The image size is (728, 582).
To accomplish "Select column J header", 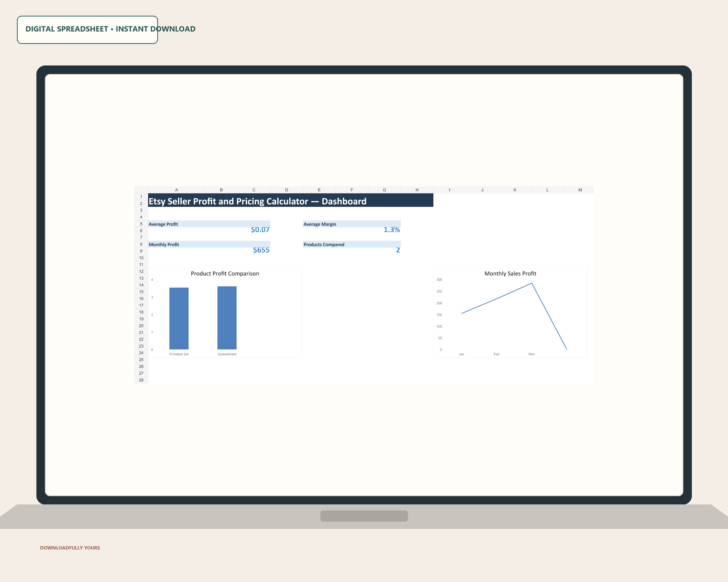I will coord(482,190).
